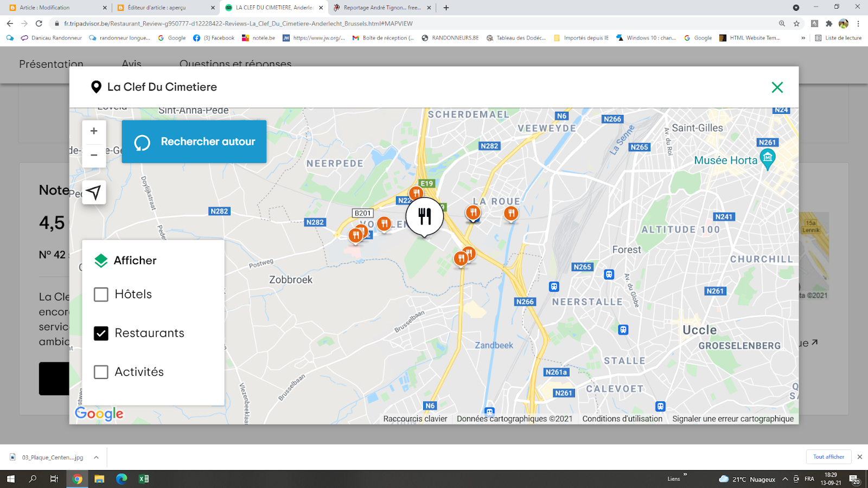The width and height of the screenshot is (868, 488).
Task: Open the (3) Facebook bookmark
Action: pos(214,38)
